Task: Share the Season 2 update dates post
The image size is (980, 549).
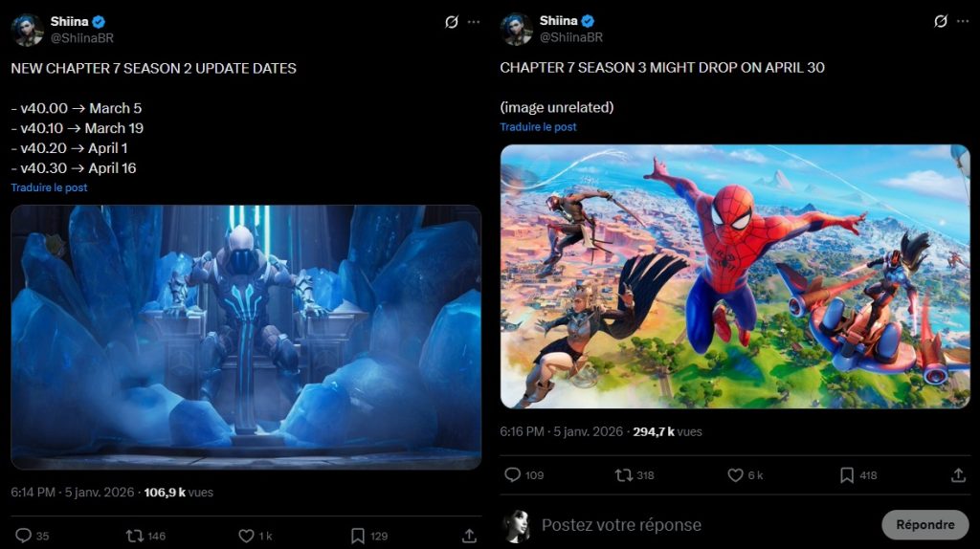Action: tap(469, 536)
